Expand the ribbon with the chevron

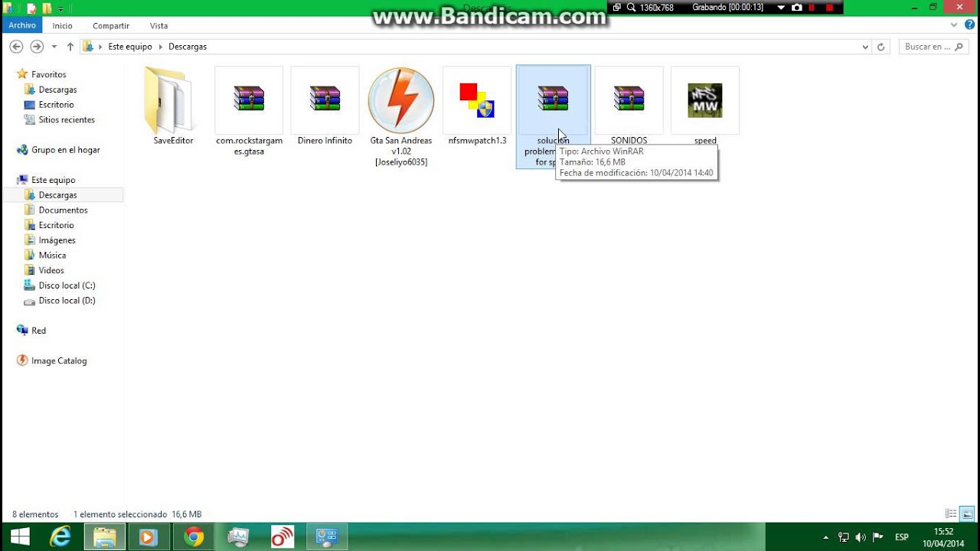[954, 25]
